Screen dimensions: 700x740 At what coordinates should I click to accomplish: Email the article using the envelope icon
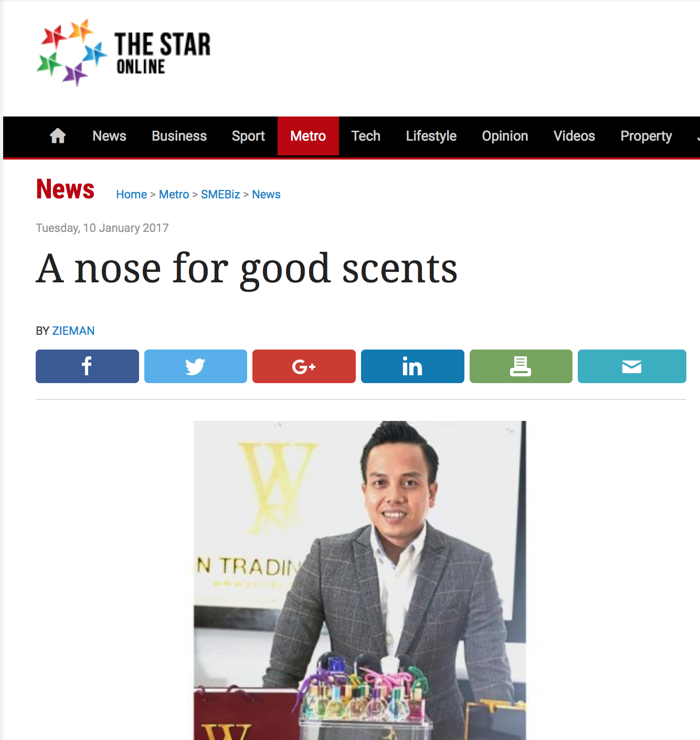(x=632, y=366)
